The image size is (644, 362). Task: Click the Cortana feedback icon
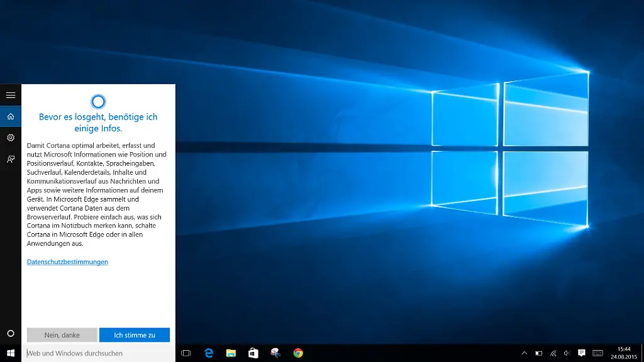click(10, 159)
